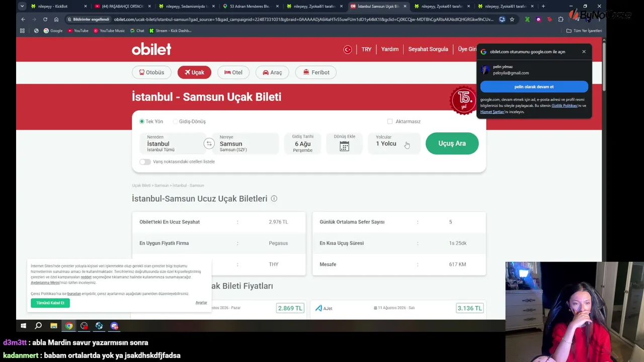Click the obilet logo
Image resolution: width=644 pixels, height=362 pixels.
(x=151, y=49)
